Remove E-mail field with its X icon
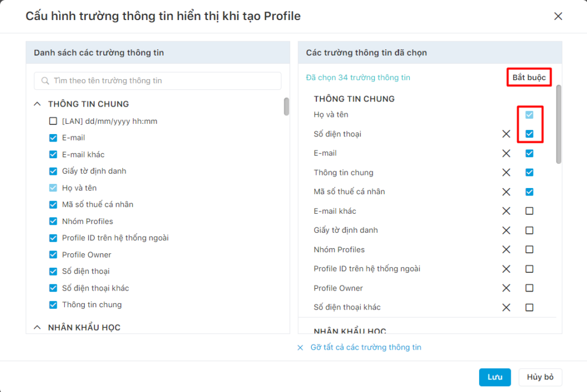The height and width of the screenshot is (392, 587). 506,153
